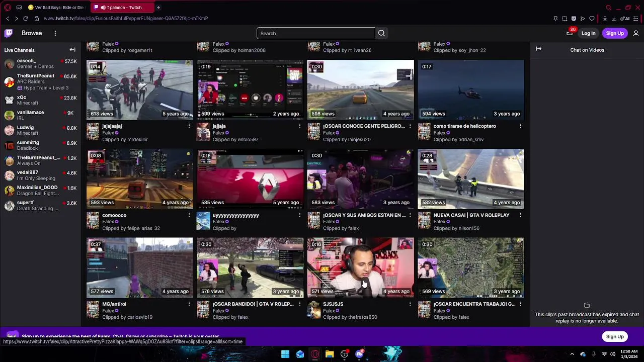Play the uyyyyyyyyyyyyyyy Renault clip thumbnail

pos(250,179)
